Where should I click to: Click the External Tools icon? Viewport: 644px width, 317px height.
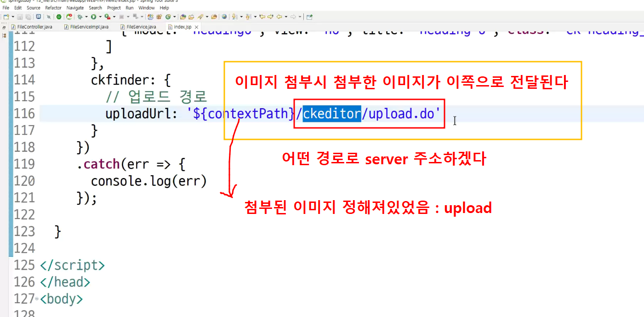coord(135,17)
